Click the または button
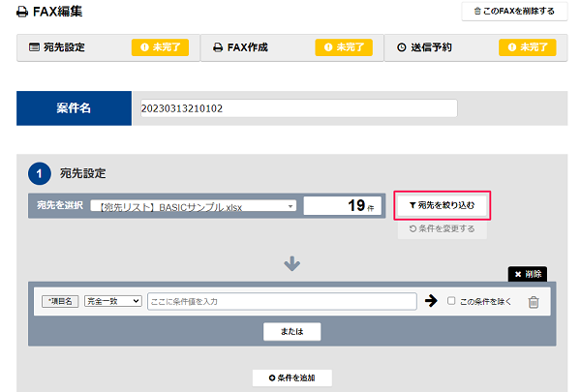Viewport: 581px width, 392px height. pyautogui.click(x=292, y=331)
